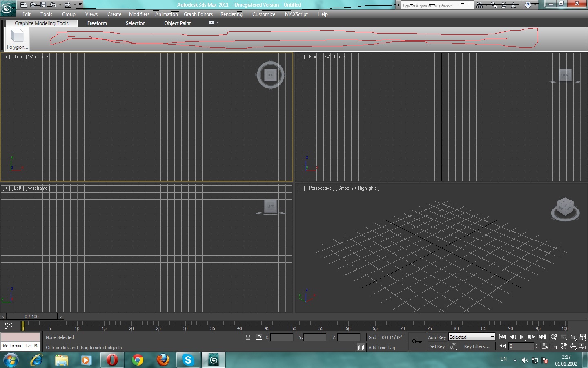
Task: Click the Key Filters button
Action: (x=477, y=346)
